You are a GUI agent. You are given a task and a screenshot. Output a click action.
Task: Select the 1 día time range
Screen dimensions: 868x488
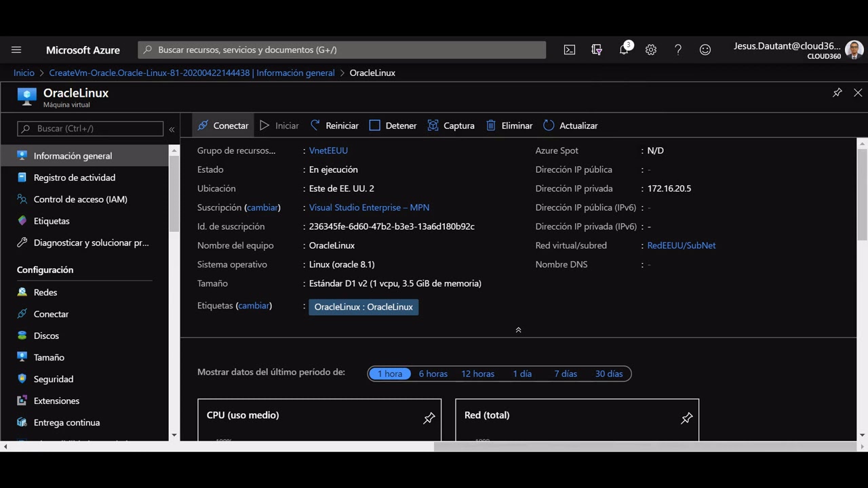coord(522,373)
